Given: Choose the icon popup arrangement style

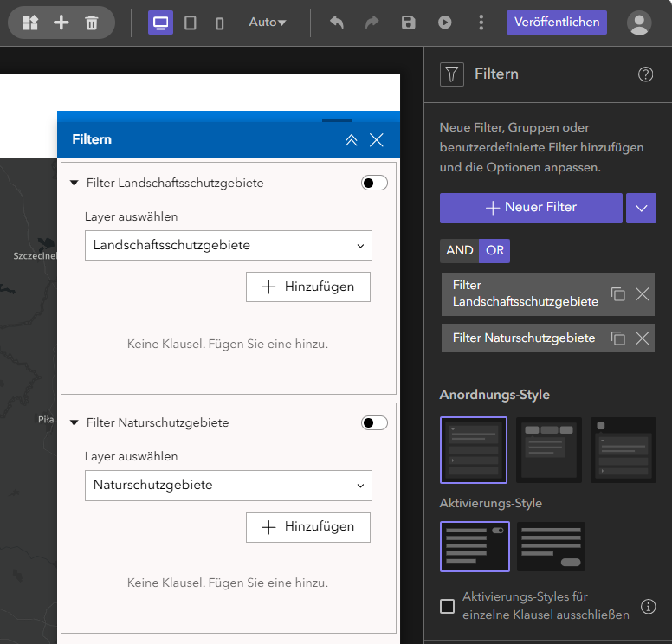Looking at the screenshot, I should click(x=624, y=450).
